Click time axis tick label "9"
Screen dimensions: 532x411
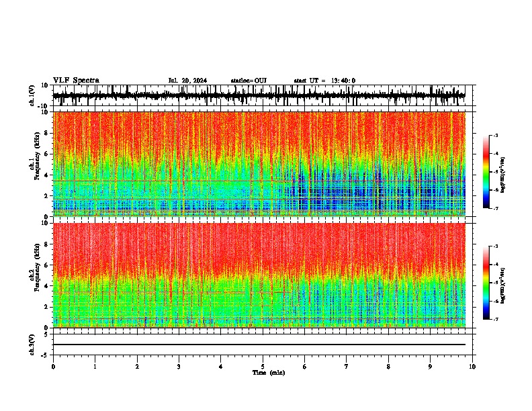pos(430,367)
